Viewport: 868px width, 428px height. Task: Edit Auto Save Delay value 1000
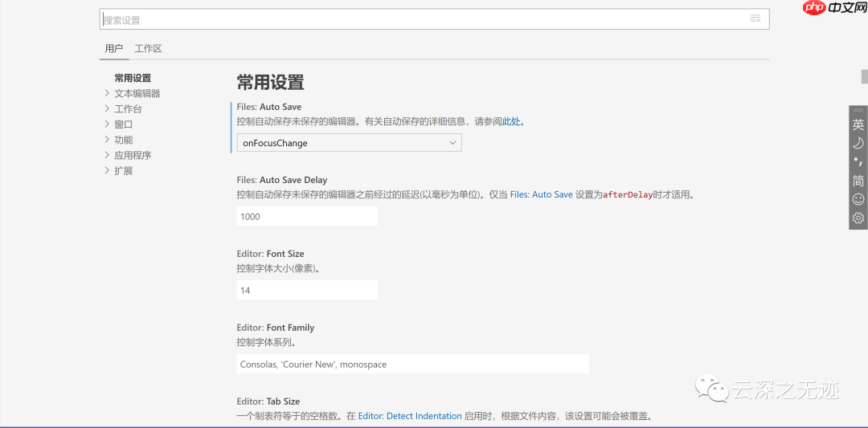[307, 216]
